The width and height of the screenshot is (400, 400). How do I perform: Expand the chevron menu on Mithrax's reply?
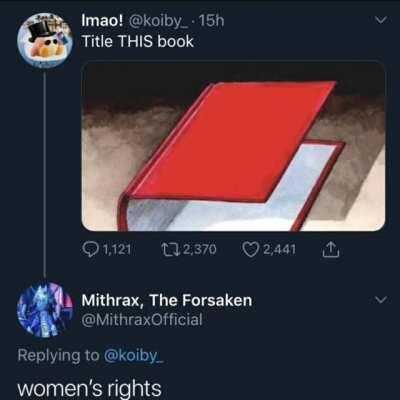(x=381, y=300)
